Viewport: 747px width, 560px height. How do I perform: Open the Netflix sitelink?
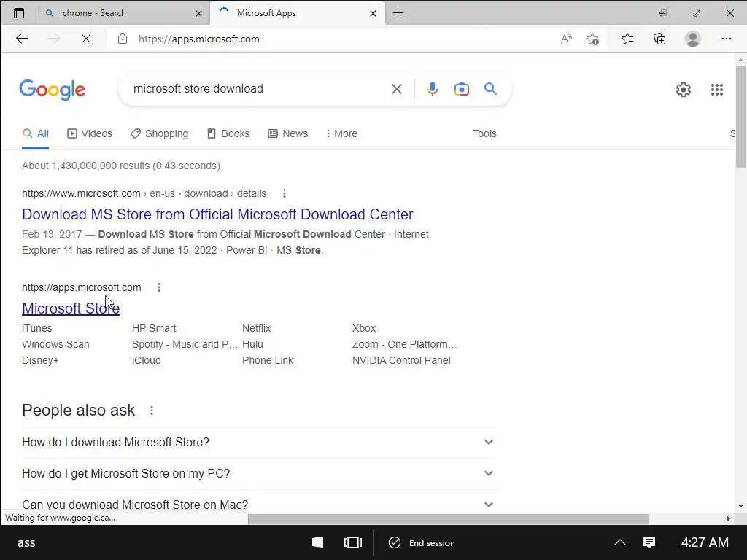pyautogui.click(x=256, y=328)
